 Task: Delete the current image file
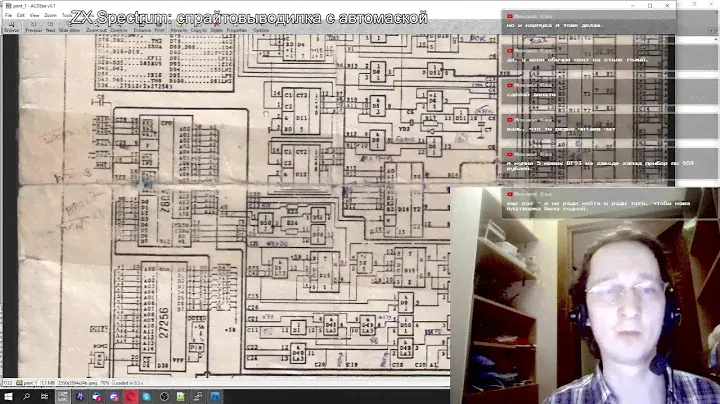(x=216, y=29)
